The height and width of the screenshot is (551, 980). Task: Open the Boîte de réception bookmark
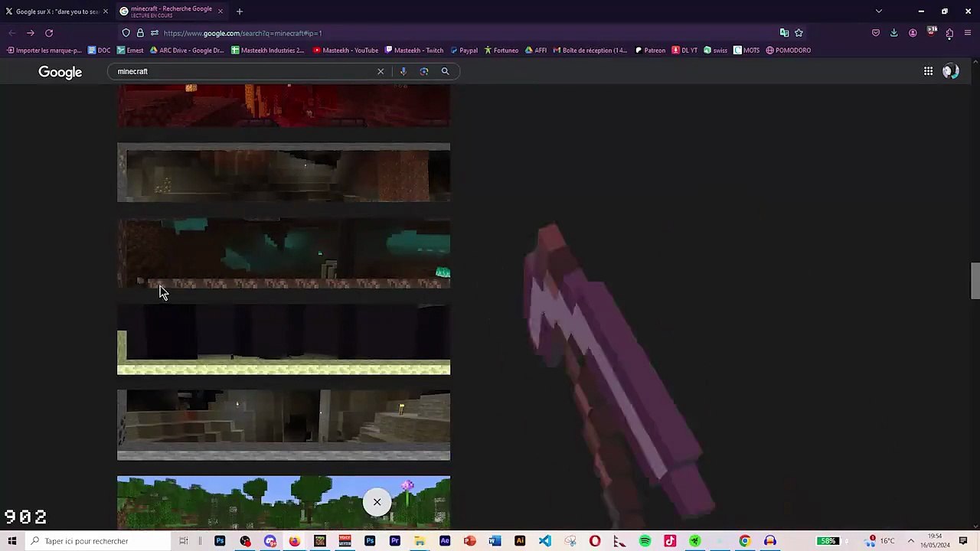coord(590,51)
